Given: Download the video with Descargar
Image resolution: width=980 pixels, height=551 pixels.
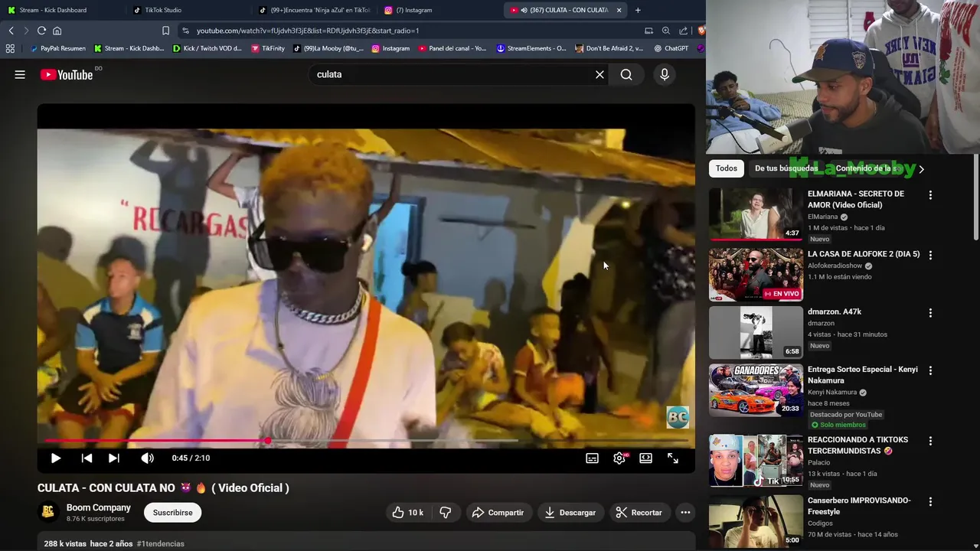Looking at the screenshot, I should [570, 513].
